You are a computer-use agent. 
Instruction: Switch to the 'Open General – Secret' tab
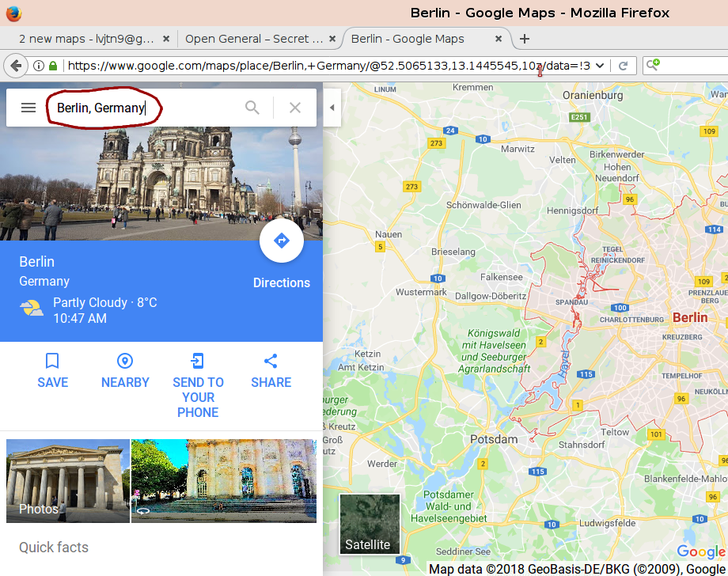coord(254,39)
